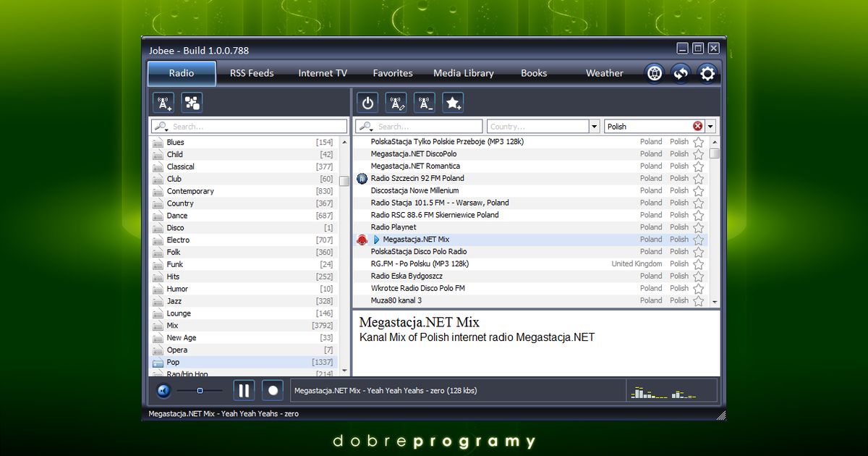Click the power button icon above the station list
Screen dimensions: 868x456
[368, 103]
